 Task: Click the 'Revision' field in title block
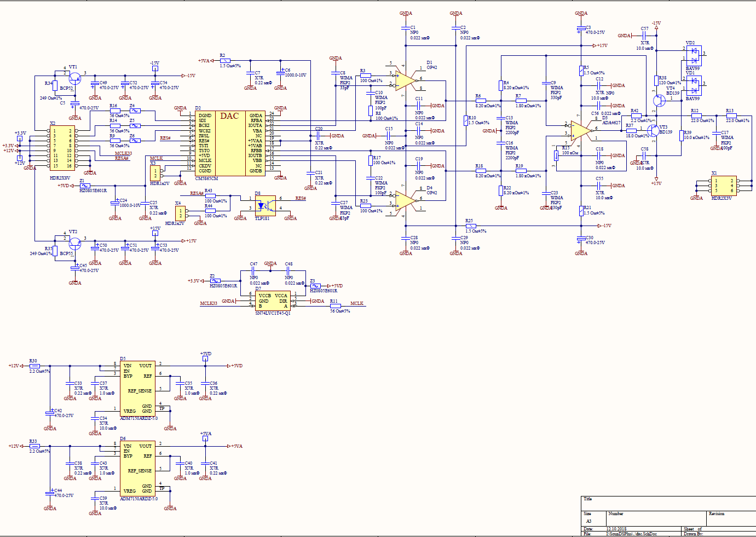(x=717, y=513)
